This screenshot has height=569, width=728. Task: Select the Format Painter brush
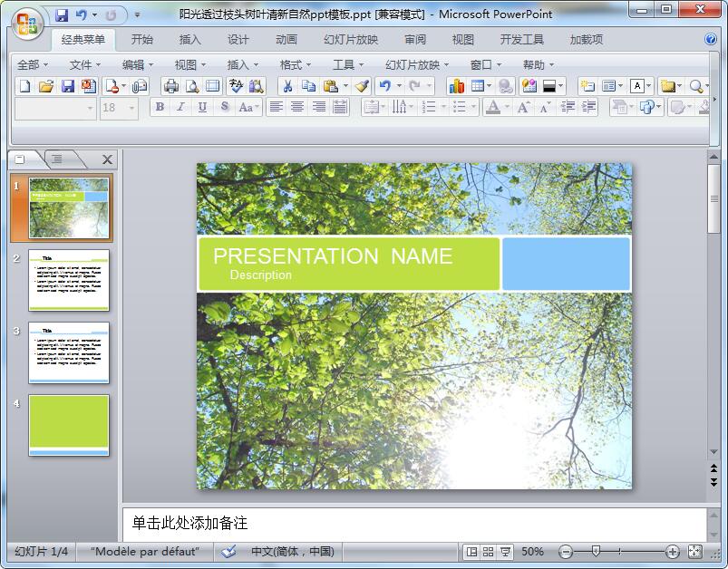click(362, 86)
